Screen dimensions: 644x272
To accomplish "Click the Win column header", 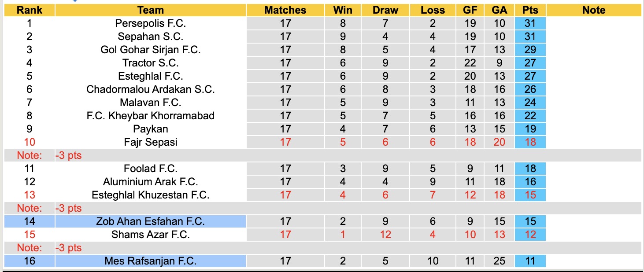I will point(343,10).
